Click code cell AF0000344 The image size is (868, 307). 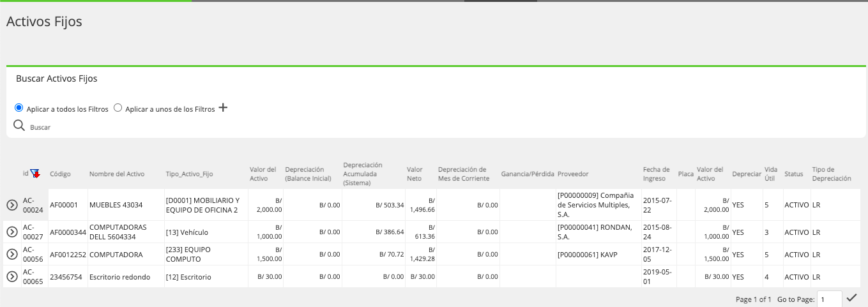point(68,232)
